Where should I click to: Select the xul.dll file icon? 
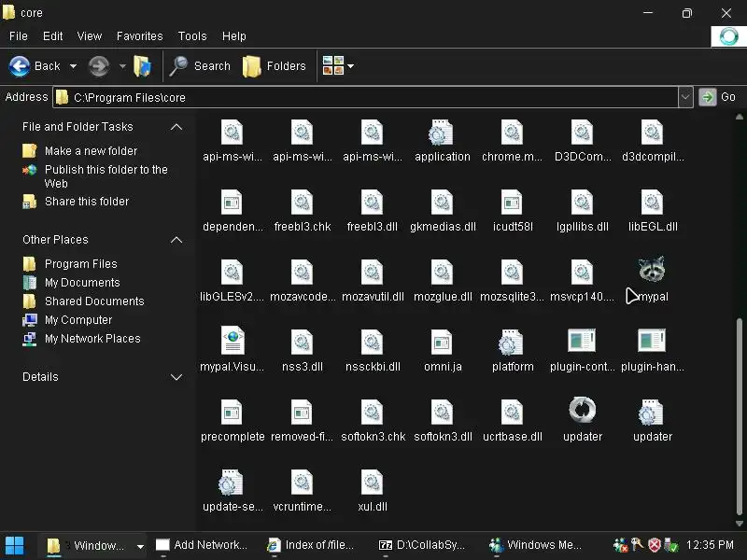pyautogui.click(x=372, y=483)
